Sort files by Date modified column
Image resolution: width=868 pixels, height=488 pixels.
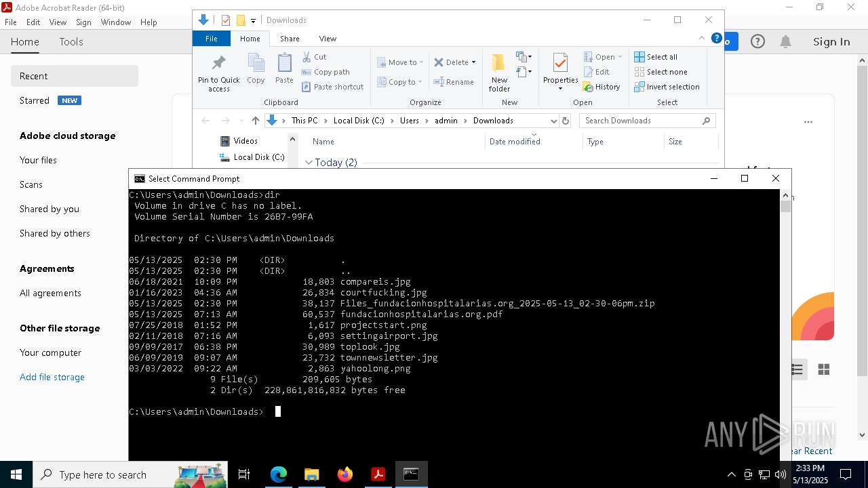515,142
